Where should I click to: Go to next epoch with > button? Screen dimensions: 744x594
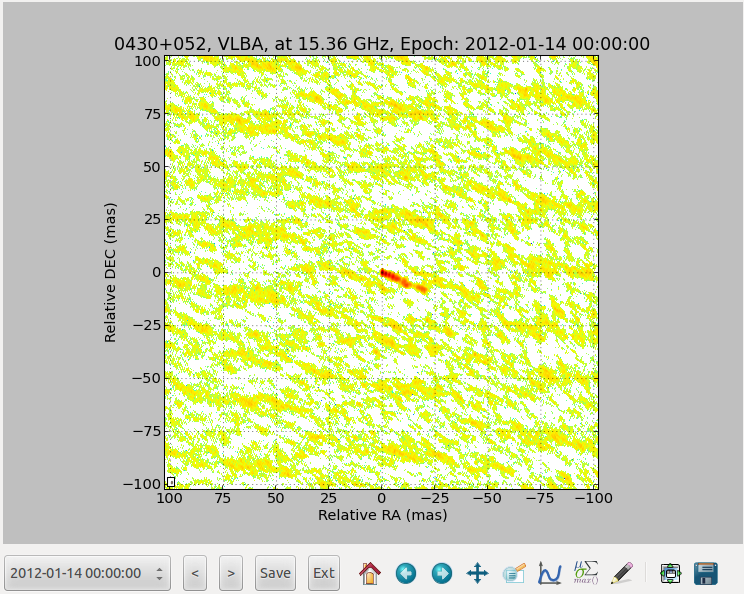click(231, 573)
